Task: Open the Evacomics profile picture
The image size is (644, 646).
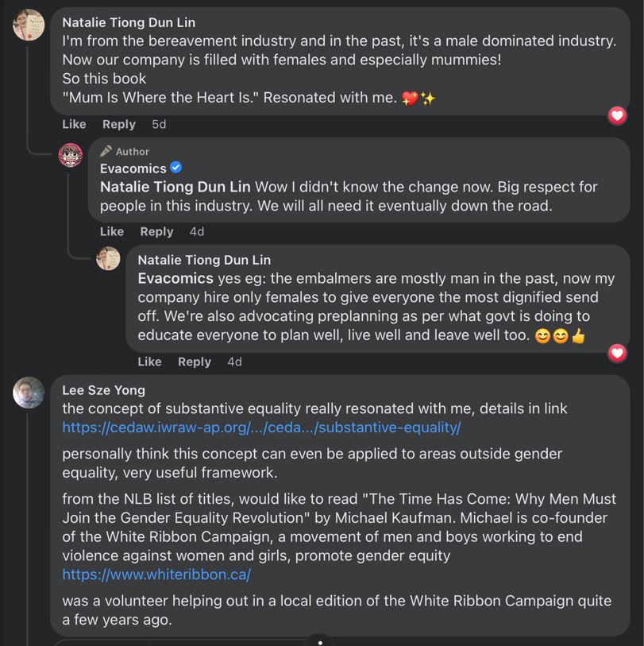Action: coord(71,155)
